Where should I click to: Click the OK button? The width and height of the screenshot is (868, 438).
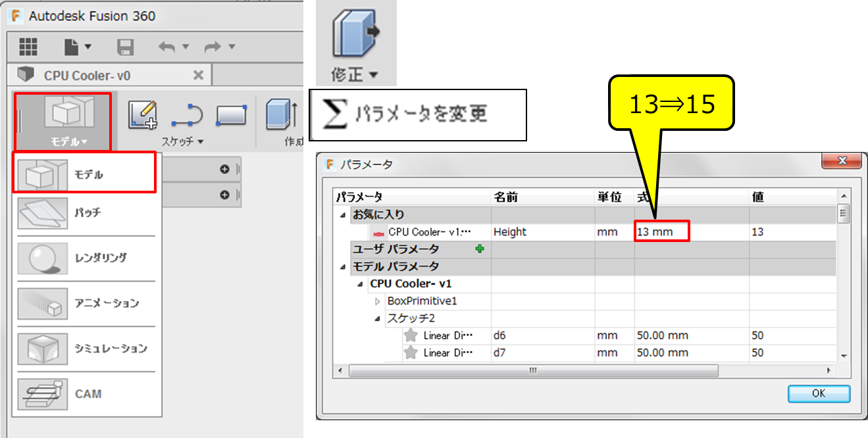coord(819,393)
